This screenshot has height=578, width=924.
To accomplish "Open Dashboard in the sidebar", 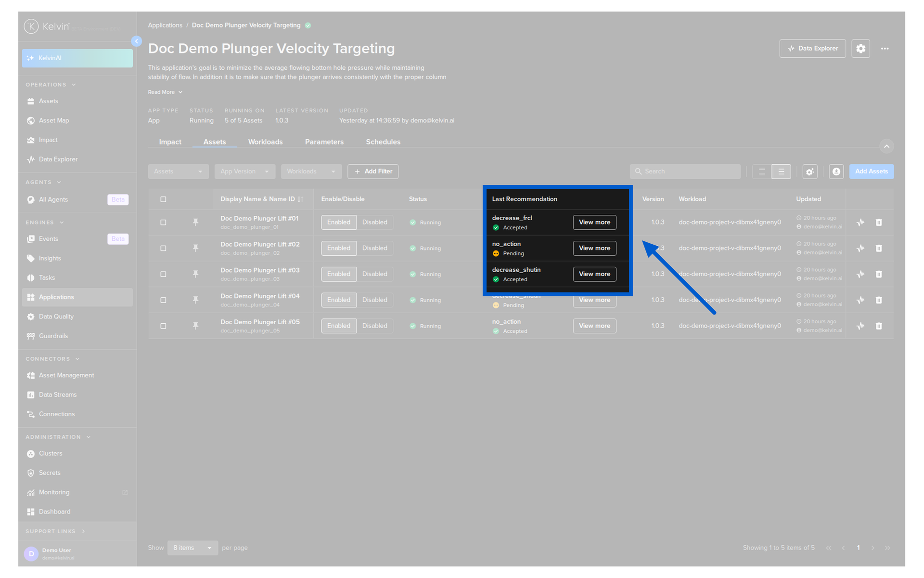I will [77, 512].
